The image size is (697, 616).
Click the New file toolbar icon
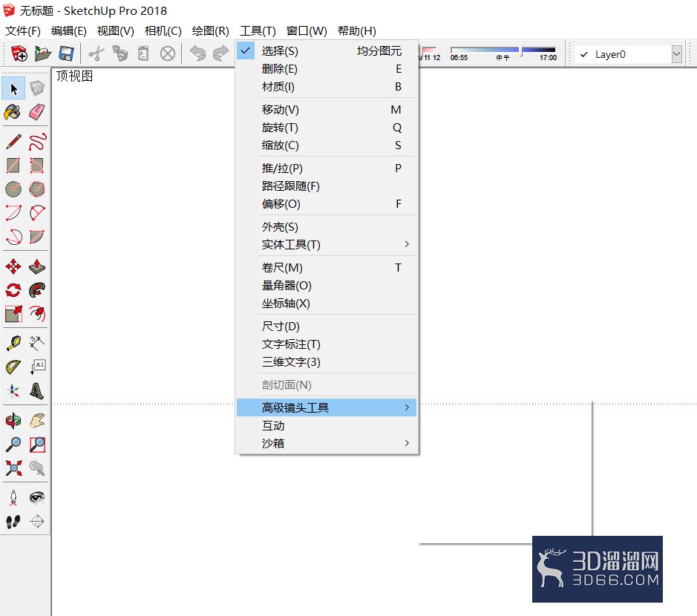[19, 53]
